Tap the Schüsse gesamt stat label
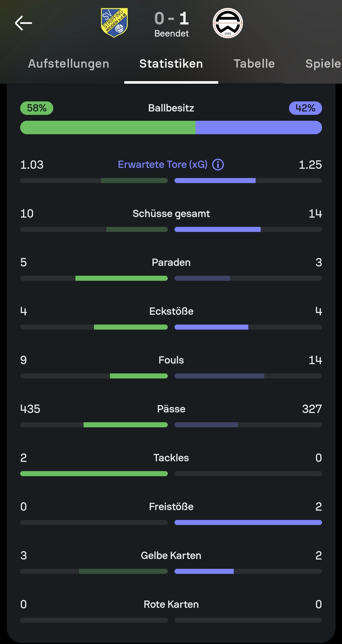Image resolution: width=342 pixels, height=644 pixels. 171,214
